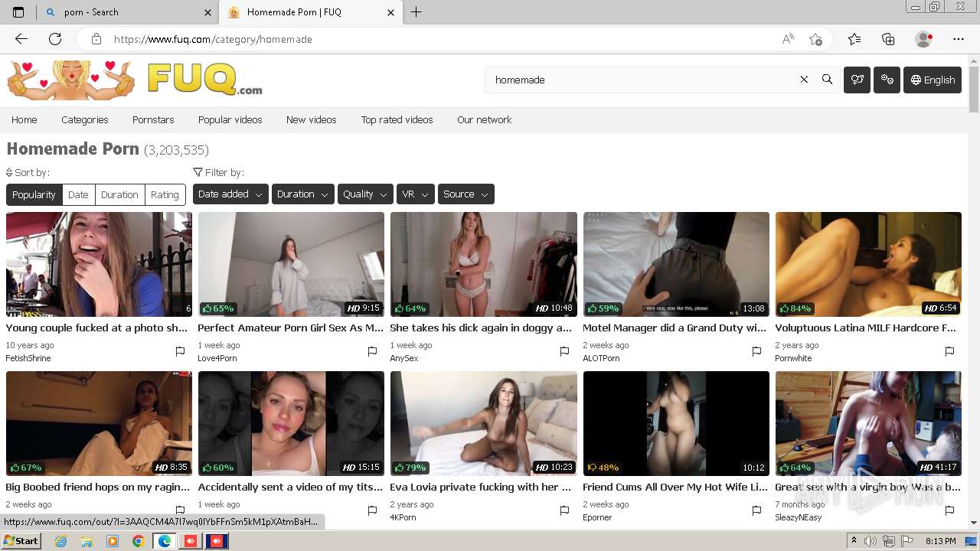Launch Chrome from the taskbar
The width and height of the screenshot is (980, 551).
coord(138,541)
